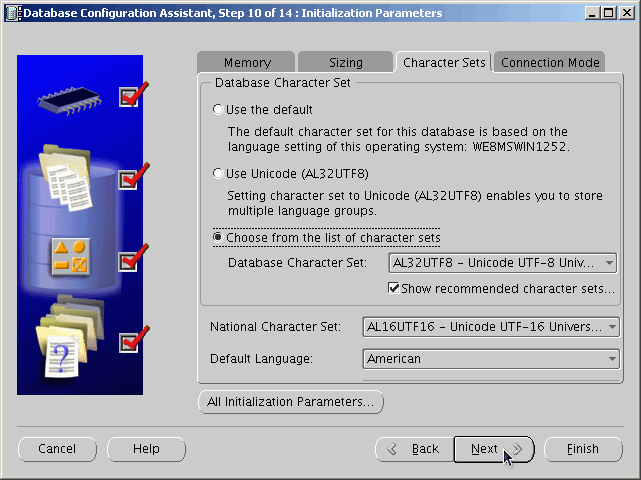Viewport: 641px width, 480px height.
Task: Expand the National Character Set dropdown
Action: coord(491,327)
